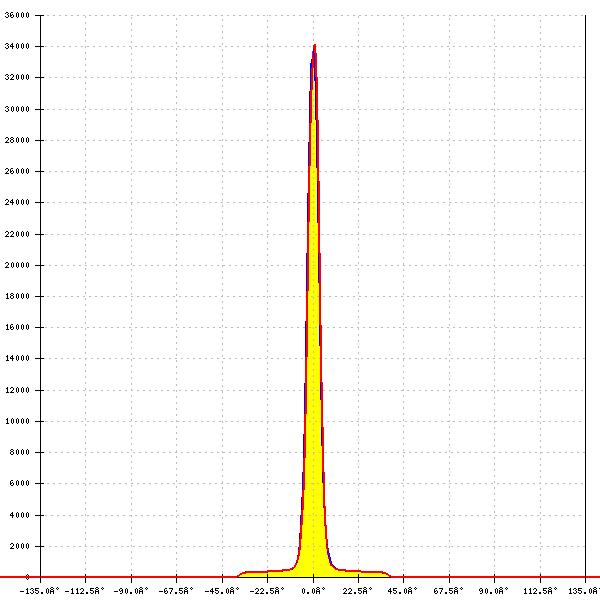The height and width of the screenshot is (600, 600).
Task: Click the 16000 y-axis value
Action: 17,327
